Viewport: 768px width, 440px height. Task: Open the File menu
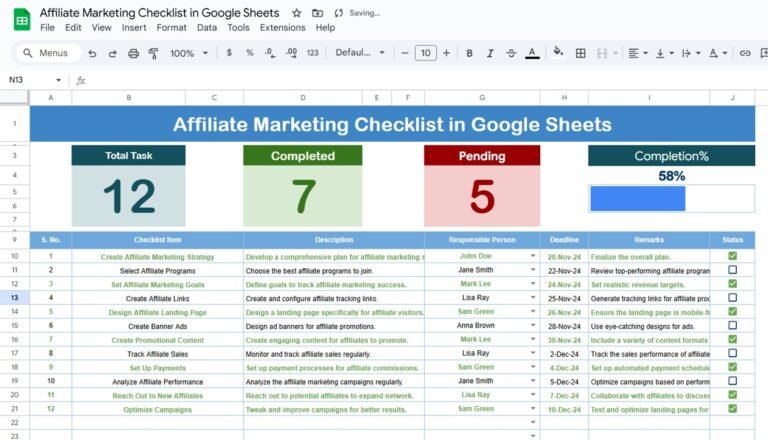tap(47, 28)
